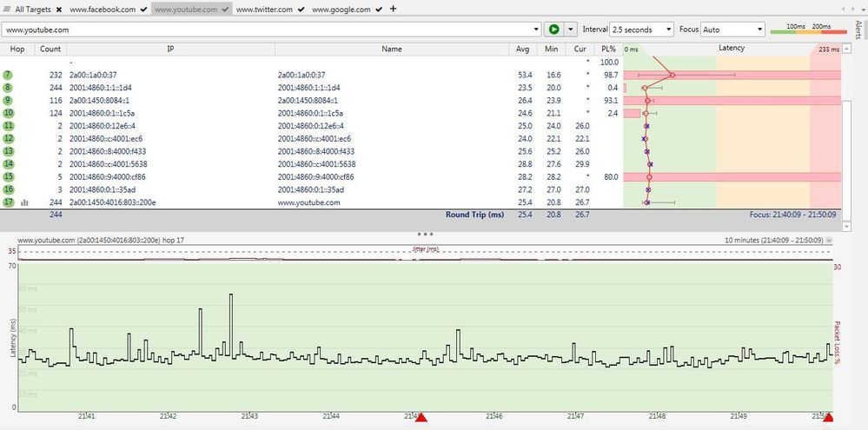Screen dimensions: 868x430
Task: Select the hop 15 circle icon
Action: (8, 176)
